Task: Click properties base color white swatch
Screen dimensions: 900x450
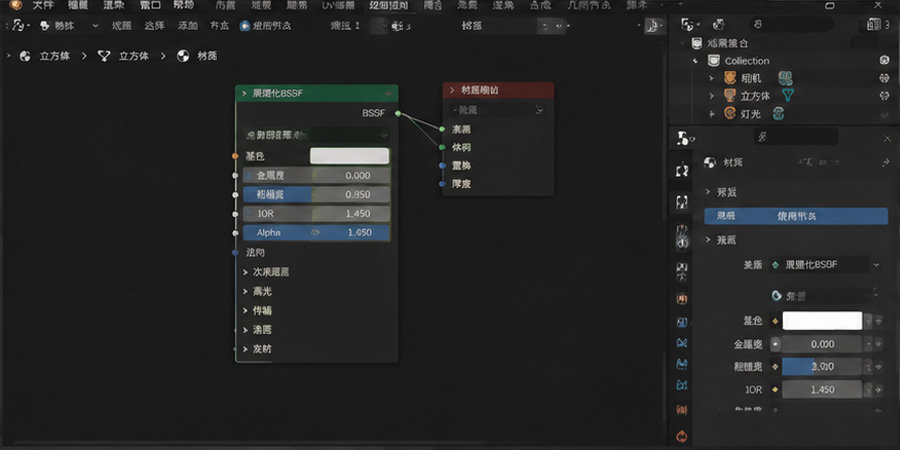Action: pyautogui.click(x=822, y=320)
